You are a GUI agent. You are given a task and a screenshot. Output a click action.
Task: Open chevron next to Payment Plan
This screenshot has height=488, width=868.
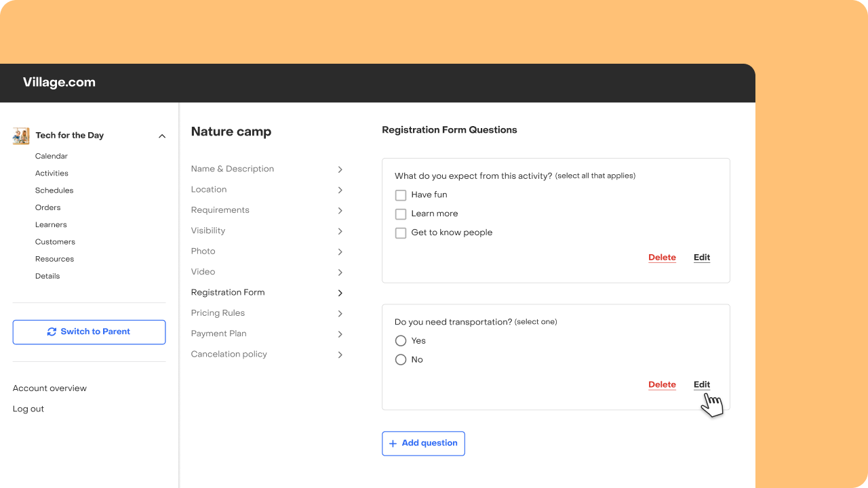click(340, 334)
